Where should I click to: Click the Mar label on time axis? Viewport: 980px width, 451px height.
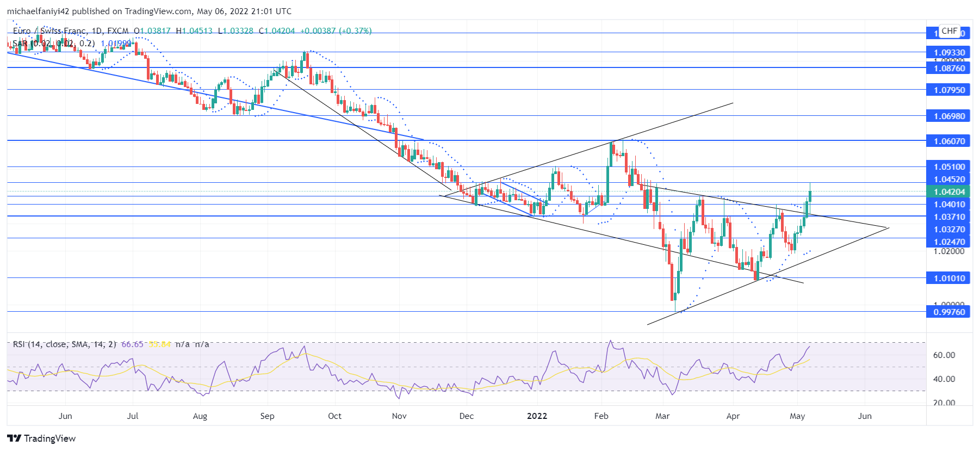[662, 416]
